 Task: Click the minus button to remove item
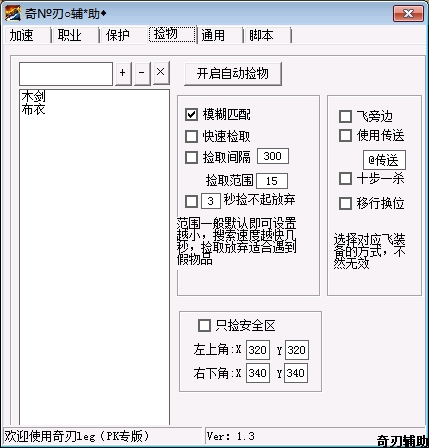[x=142, y=73]
